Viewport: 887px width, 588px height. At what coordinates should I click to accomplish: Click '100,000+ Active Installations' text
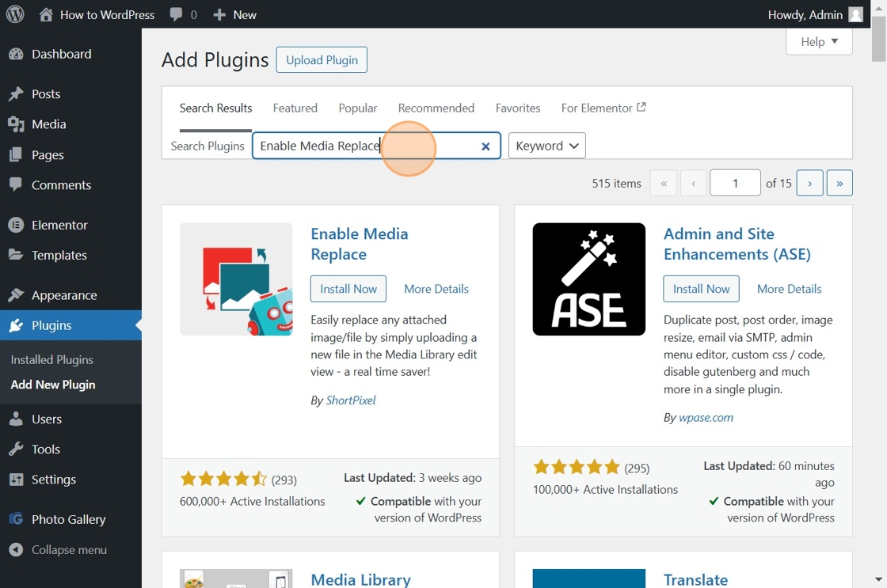click(x=605, y=490)
